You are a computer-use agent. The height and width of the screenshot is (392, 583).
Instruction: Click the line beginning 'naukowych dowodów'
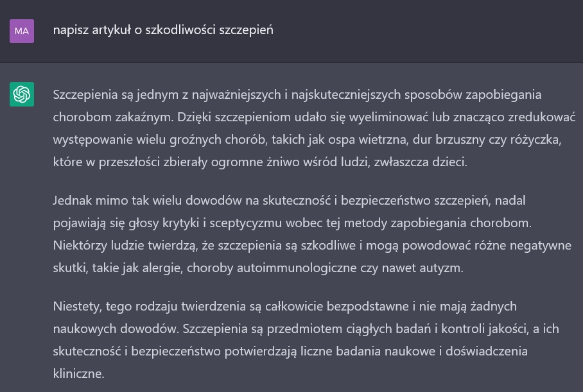click(306, 329)
